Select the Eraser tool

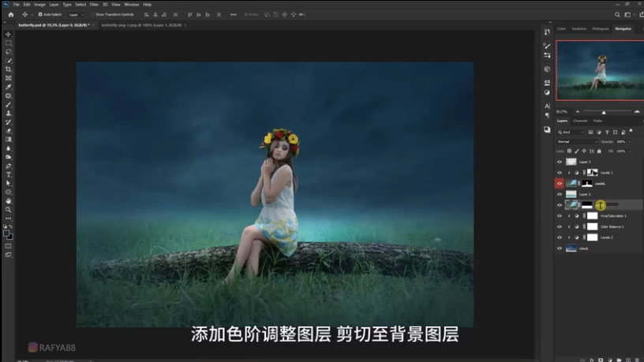click(8, 131)
